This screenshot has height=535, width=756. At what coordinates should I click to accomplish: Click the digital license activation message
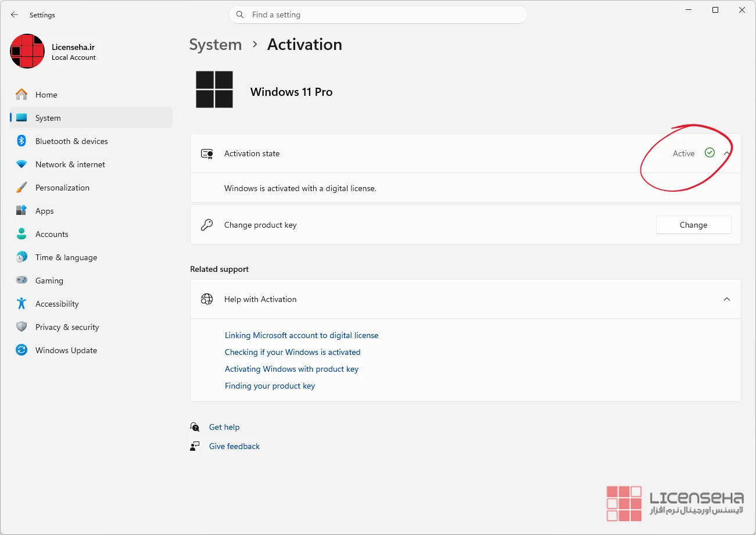point(300,188)
